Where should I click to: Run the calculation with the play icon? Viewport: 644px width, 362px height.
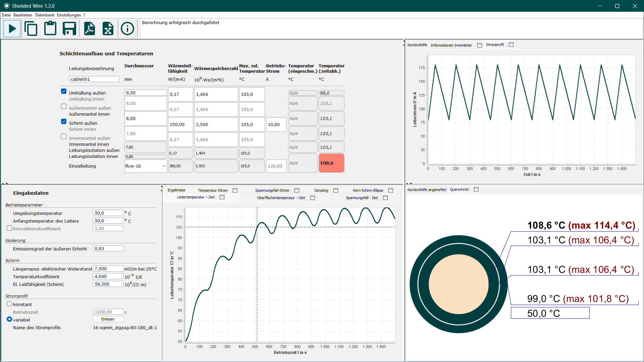[12, 28]
